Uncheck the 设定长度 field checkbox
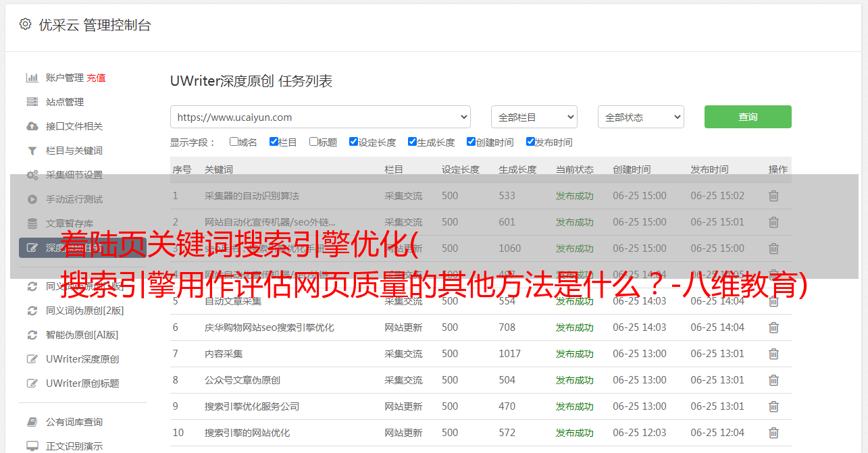 coord(353,142)
